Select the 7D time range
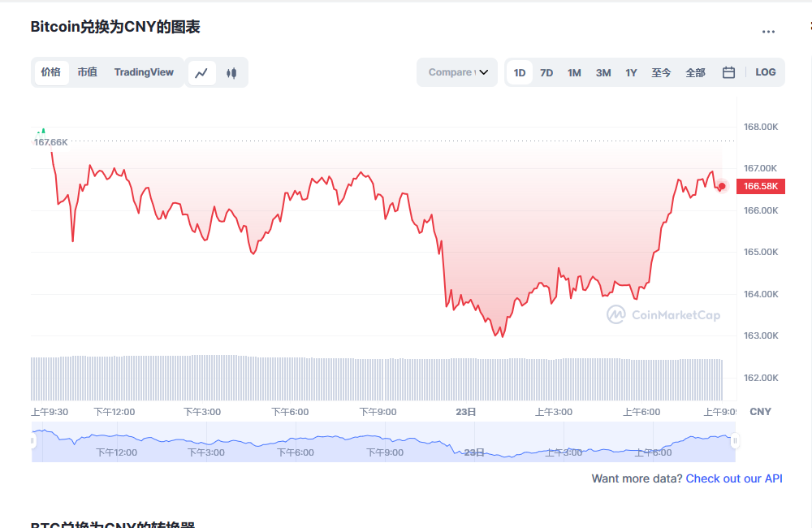Image resolution: width=812 pixels, height=528 pixels. click(x=546, y=72)
